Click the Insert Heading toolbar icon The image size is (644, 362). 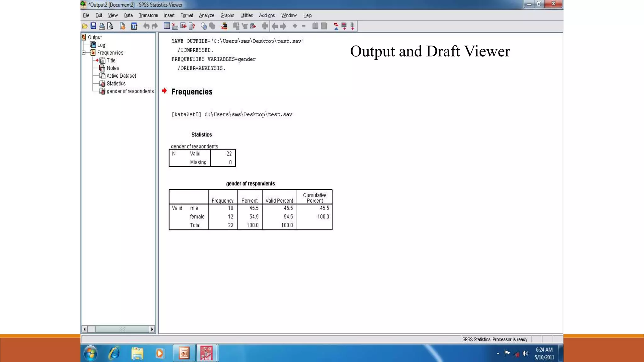(336, 26)
